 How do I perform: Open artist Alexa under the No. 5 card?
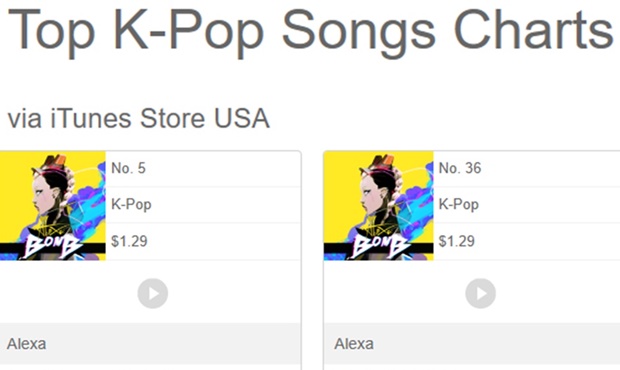[x=26, y=344]
